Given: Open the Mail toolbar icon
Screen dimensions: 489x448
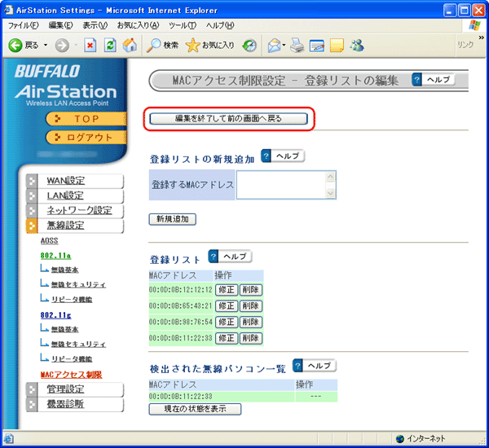Looking at the screenshot, I should point(275,46).
